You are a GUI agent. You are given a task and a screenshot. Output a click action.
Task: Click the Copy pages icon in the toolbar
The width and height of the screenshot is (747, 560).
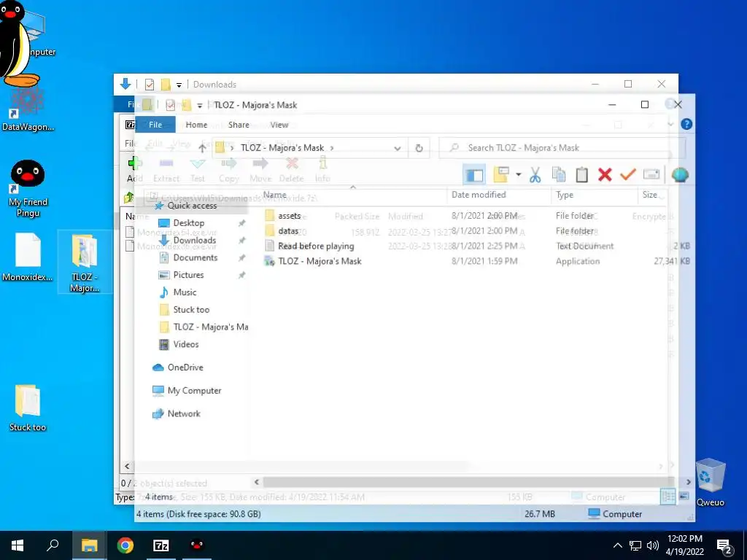pyautogui.click(x=558, y=175)
